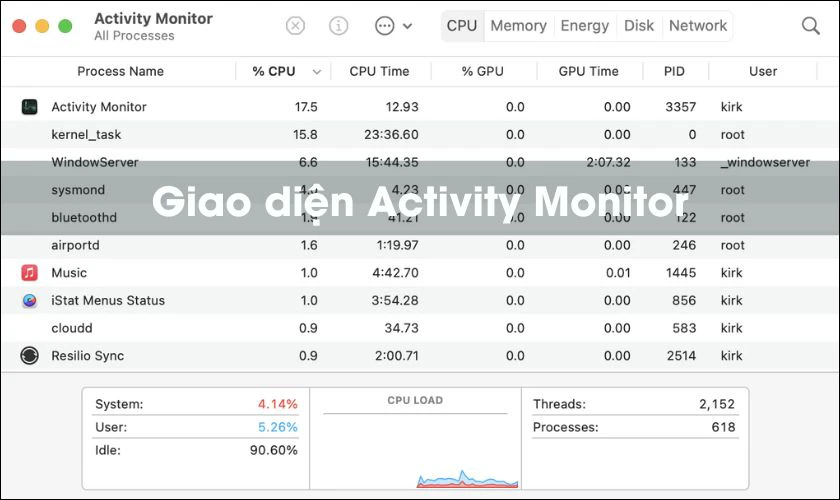Viewport: 840px width, 500px height.
Task: Switch to the Disk tab
Action: tap(639, 26)
